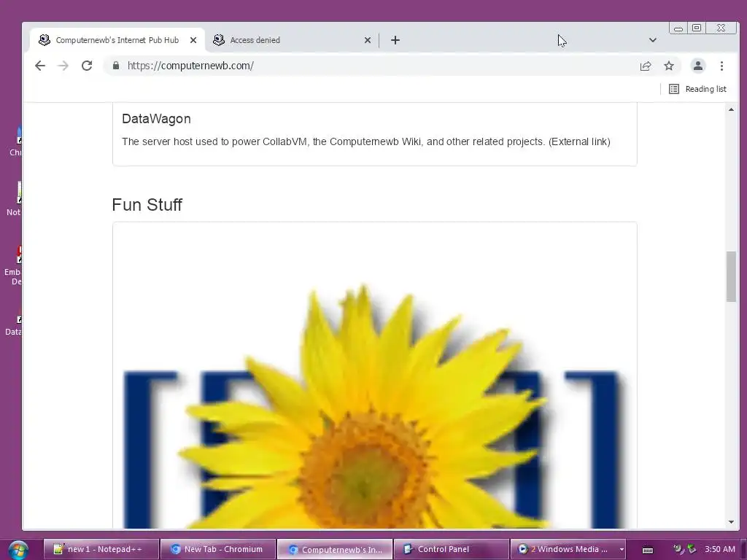747x560 pixels.
Task: Open the DataWagon link card
Action: click(x=374, y=134)
